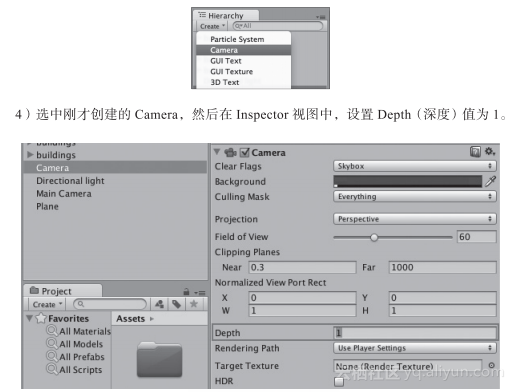Select All Prefabs under Favorites
Image resolution: width=515 pixels, height=392 pixels.
pyautogui.click(x=82, y=357)
